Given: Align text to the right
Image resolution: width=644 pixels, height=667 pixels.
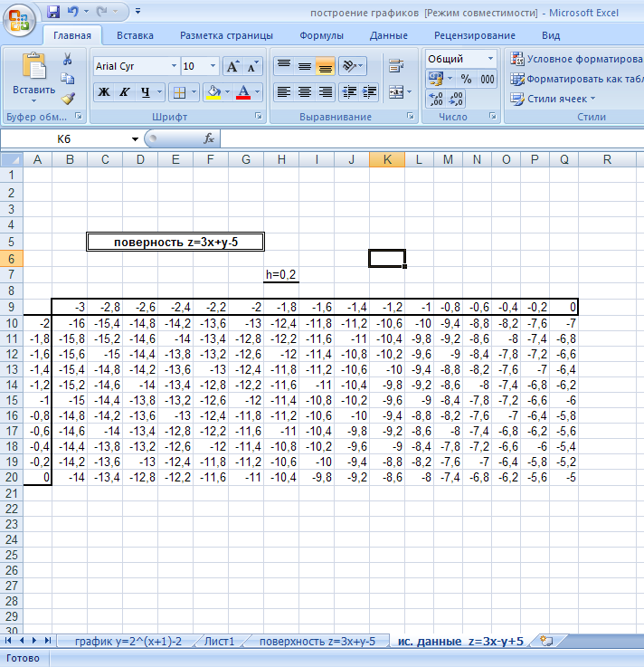Looking at the screenshot, I should point(326,92).
